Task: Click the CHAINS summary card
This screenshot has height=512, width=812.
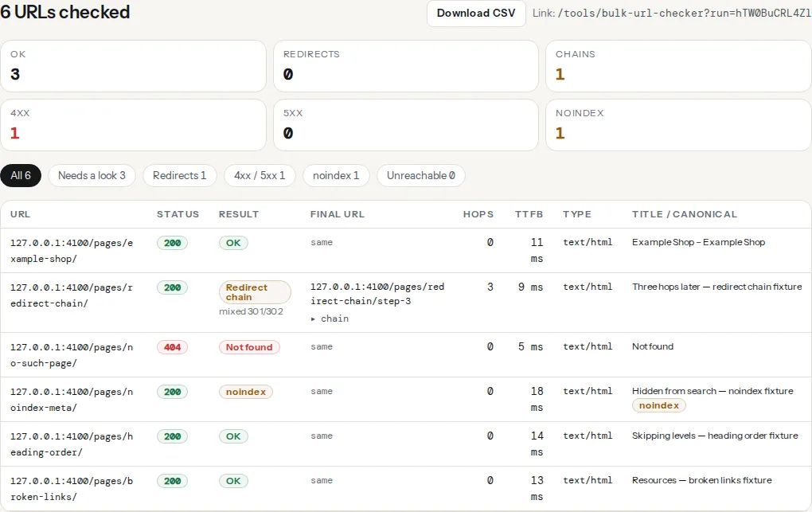Action: pos(678,66)
